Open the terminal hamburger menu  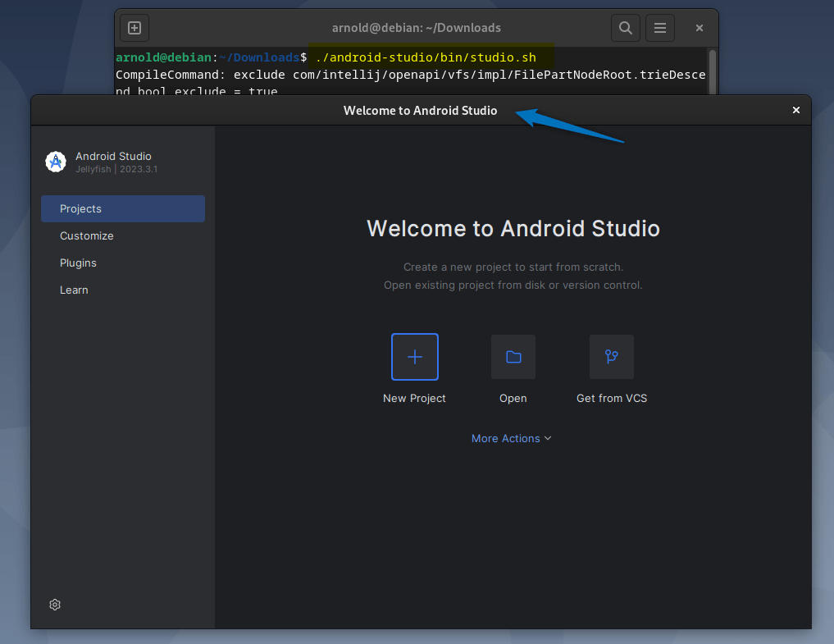659,28
